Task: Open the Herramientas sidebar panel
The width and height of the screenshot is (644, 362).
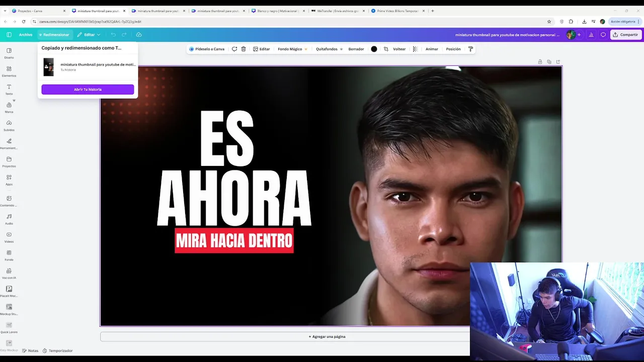Action: tap(9, 143)
